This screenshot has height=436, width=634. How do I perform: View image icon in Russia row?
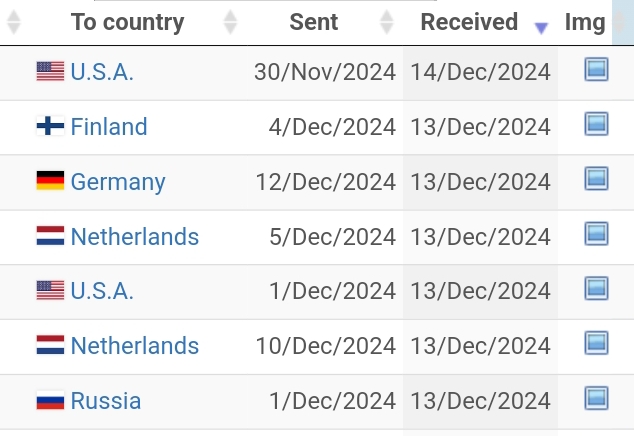click(596, 398)
